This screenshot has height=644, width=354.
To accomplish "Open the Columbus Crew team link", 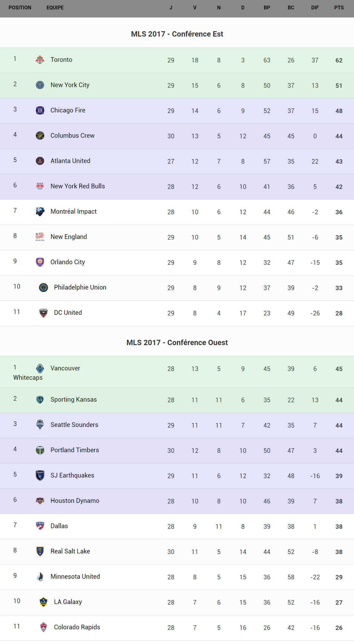I will pyautogui.click(x=72, y=136).
